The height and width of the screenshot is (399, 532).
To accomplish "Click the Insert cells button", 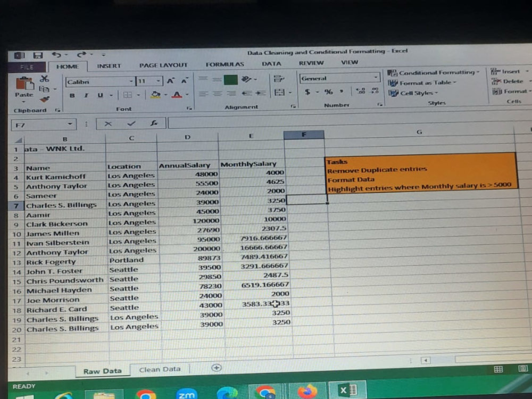I will [x=510, y=71].
